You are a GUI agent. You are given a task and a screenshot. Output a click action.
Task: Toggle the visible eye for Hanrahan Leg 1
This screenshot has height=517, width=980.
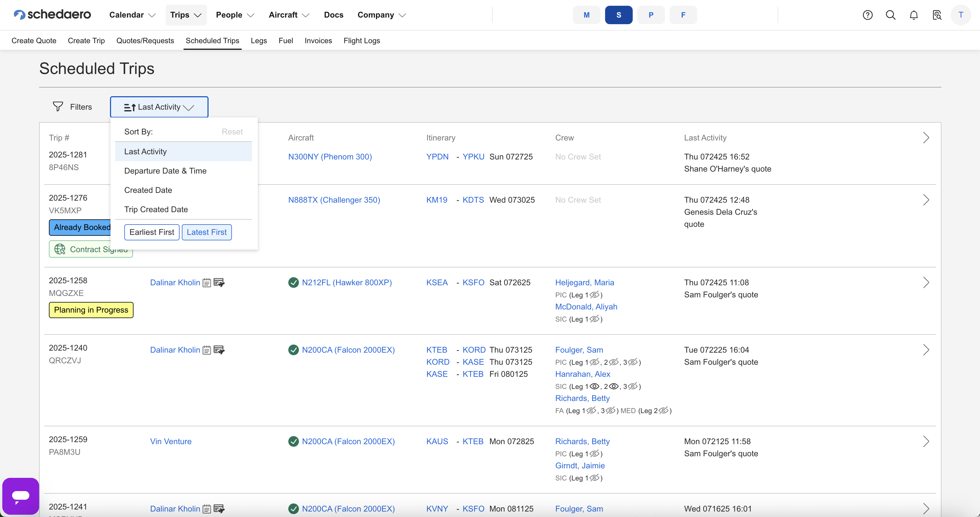(594, 386)
